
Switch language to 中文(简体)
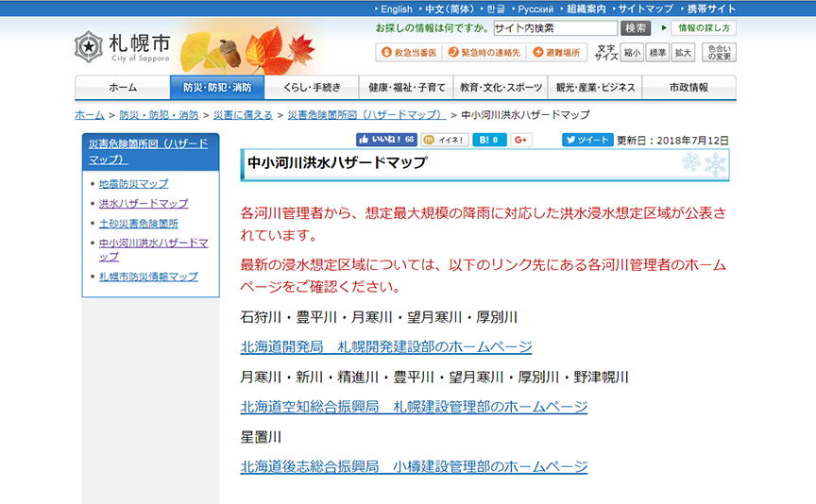(x=450, y=8)
